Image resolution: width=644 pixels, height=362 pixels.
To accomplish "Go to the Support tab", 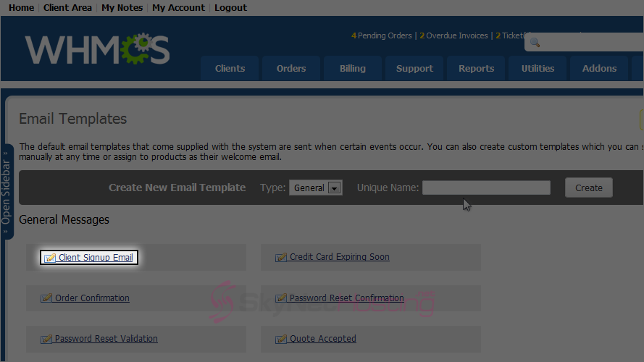I will [x=414, y=69].
